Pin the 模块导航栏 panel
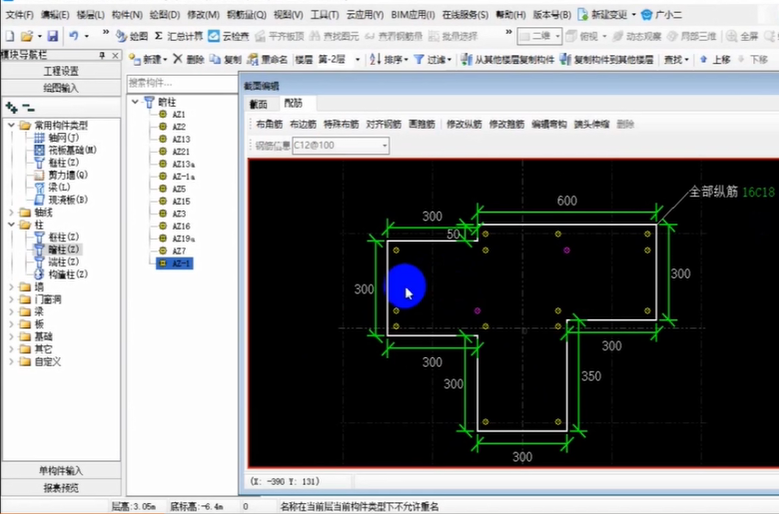Screen dimensions: 779x514 click(102, 55)
